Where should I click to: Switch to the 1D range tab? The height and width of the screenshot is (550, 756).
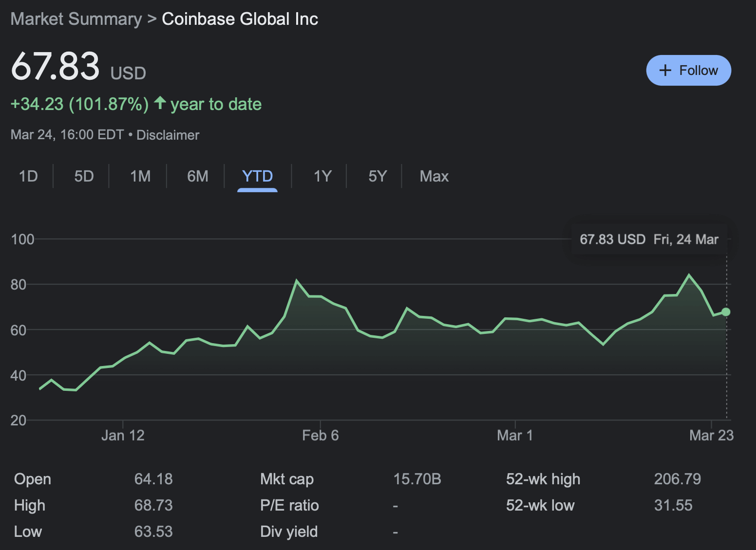pyautogui.click(x=28, y=176)
